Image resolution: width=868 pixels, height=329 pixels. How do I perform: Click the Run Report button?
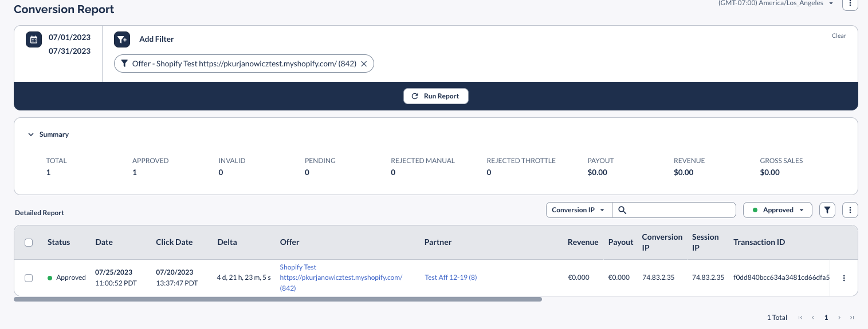point(436,96)
